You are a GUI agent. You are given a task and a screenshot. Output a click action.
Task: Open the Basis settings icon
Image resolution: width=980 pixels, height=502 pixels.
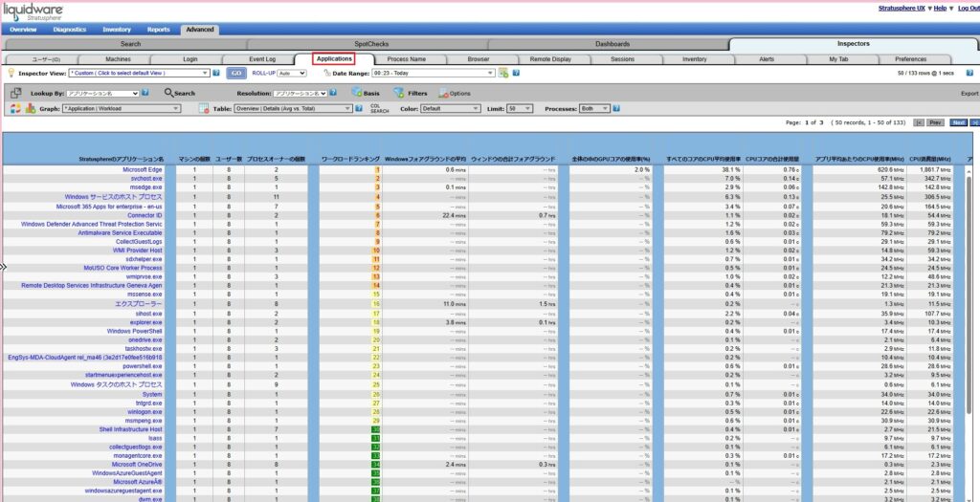pos(356,93)
